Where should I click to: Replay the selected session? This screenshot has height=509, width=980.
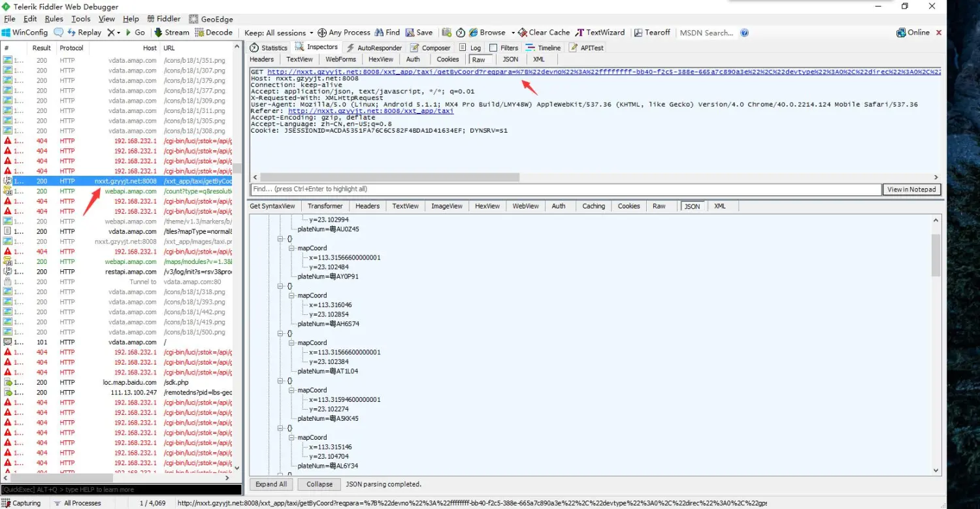84,32
